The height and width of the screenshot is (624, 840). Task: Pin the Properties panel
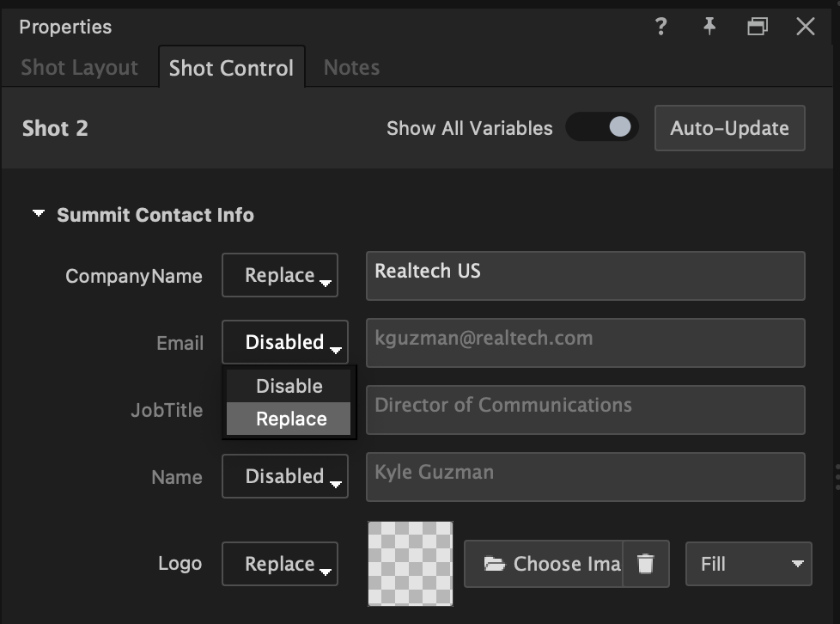click(x=709, y=27)
